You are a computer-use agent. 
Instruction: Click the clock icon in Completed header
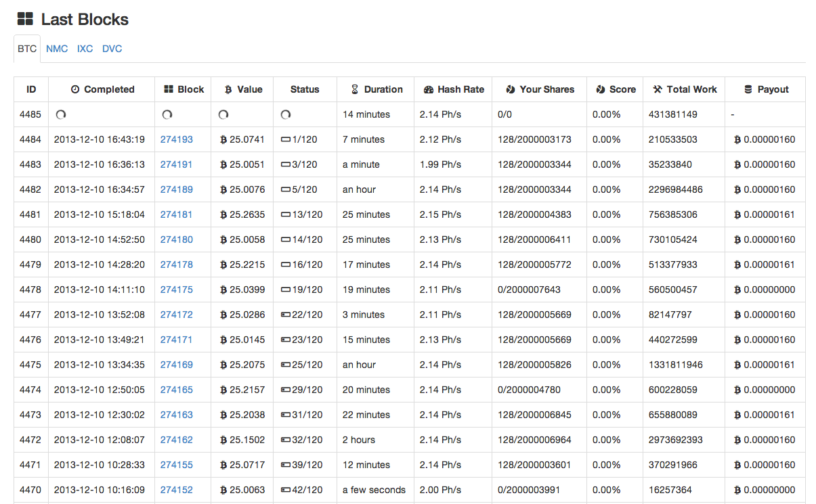[x=75, y=89]
